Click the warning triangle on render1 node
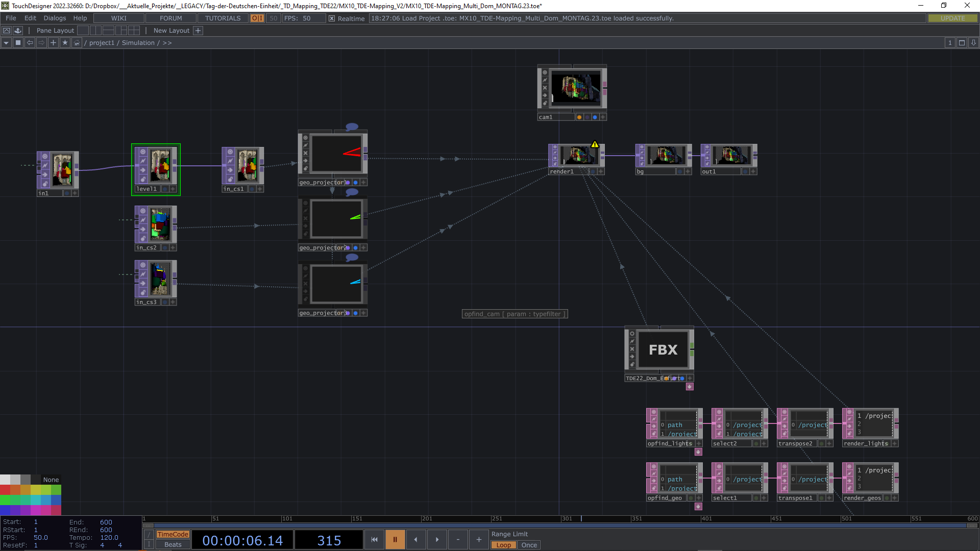 pyautogui.click(x=595, y=144)
